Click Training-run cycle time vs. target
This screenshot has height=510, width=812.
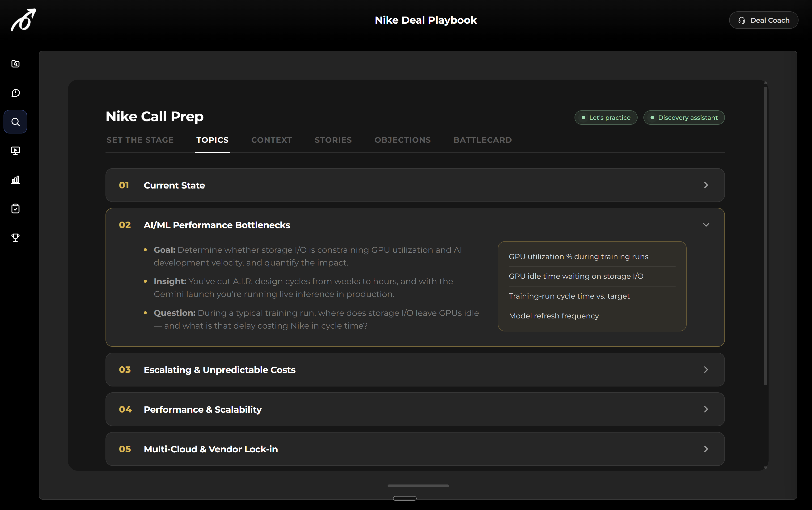pyautogui.click(x=569, y=296)
